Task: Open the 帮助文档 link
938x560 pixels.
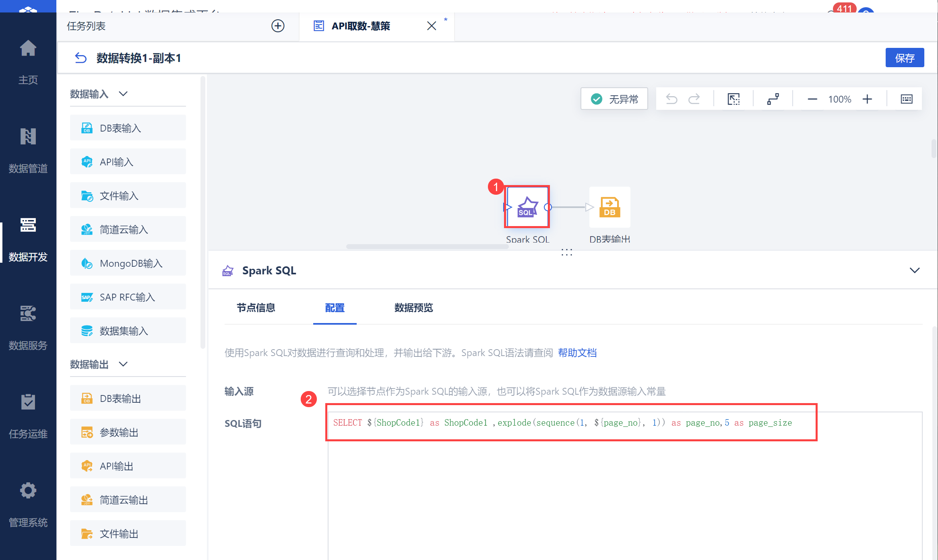Action: (x=577, y=353)
